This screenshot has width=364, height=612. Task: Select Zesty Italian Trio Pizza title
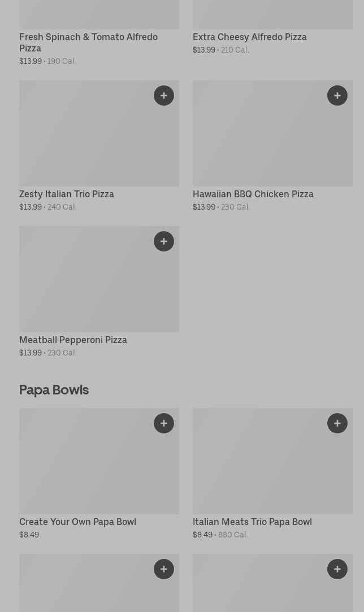coord(67,194)
